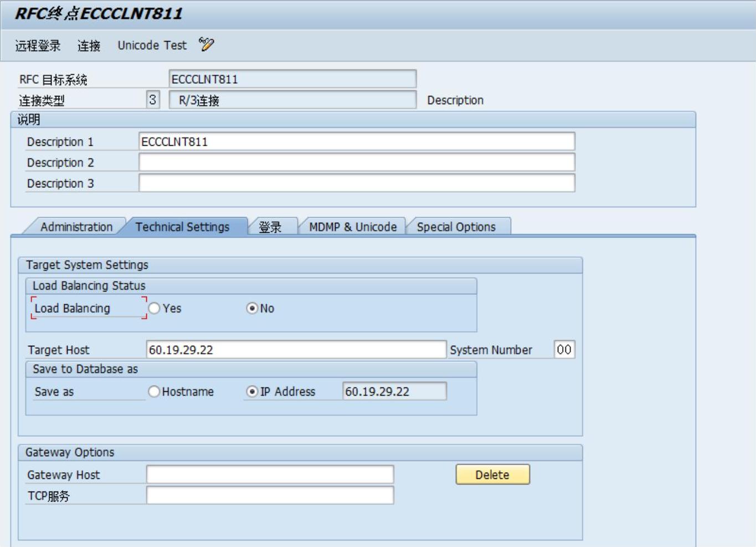This screenshot has height=547, width=756.
Task: Click the Gateway Host input field
Action: [270, 474]
